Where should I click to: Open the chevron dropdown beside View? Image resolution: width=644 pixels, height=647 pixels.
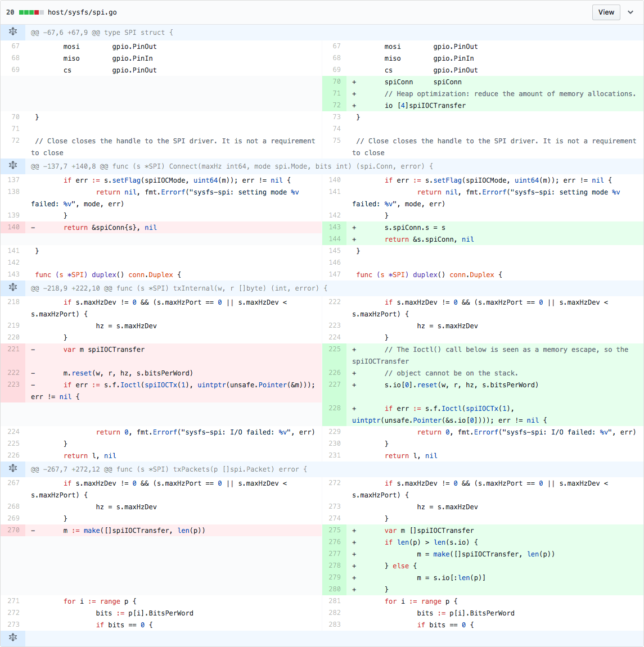click(631, 12)
